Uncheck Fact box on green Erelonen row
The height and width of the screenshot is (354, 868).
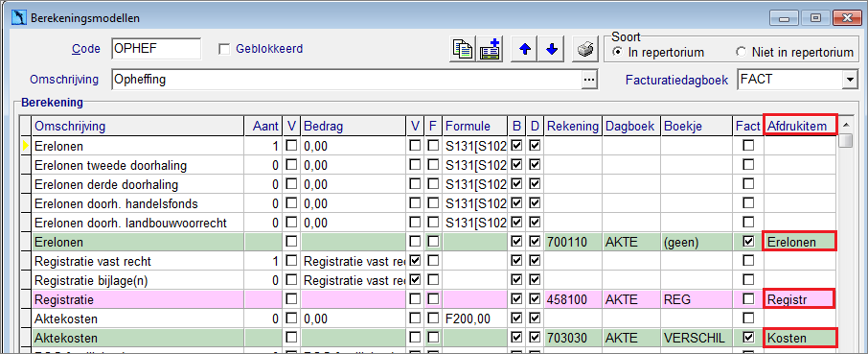coord(748,242)
